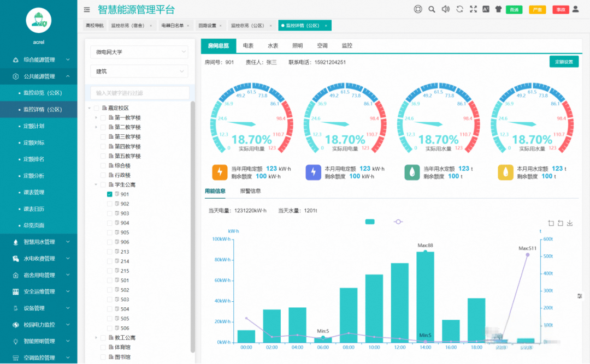Tick the 嘉定校区 campus checkbox
This screenshot has height=364, width=590.
(97, 108)
